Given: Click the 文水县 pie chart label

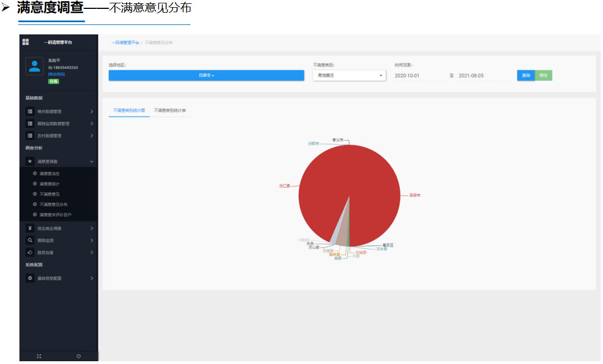Looking at the screenshot, I should pos(381,249).
